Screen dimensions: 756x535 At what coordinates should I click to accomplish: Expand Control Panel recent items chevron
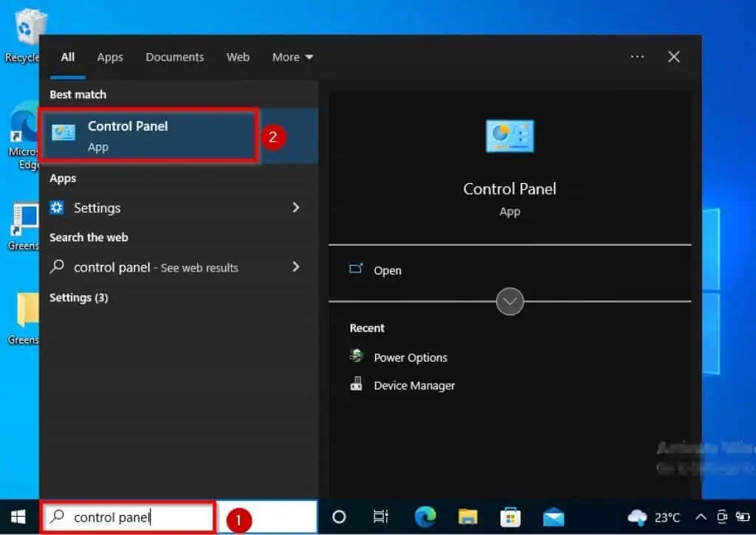pyautogui.click(x=509, y=301)
